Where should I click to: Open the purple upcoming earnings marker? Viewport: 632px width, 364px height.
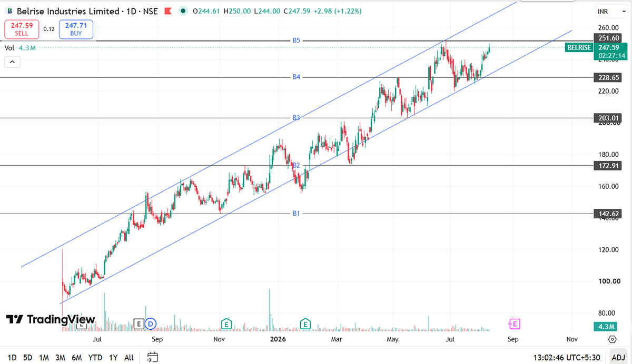tap(513, 323)
